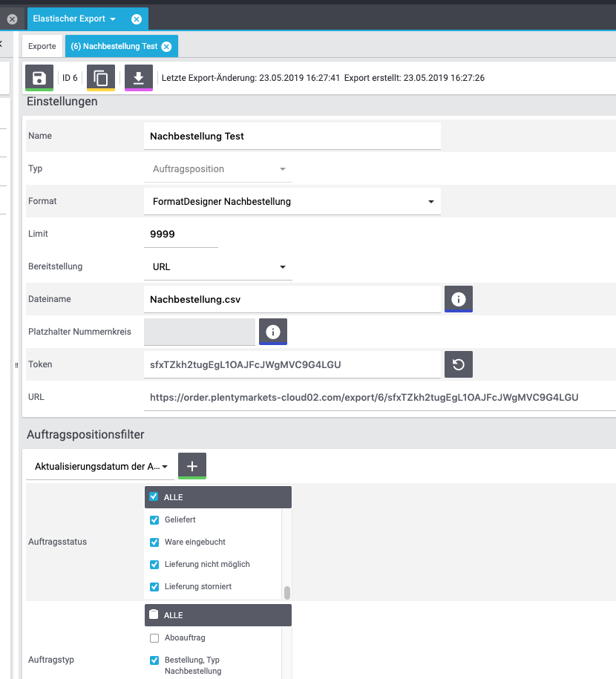Viewport: 616px width, 679px height.
Task: Regenerate the token with refresh icon
Action: click(458, 364)
